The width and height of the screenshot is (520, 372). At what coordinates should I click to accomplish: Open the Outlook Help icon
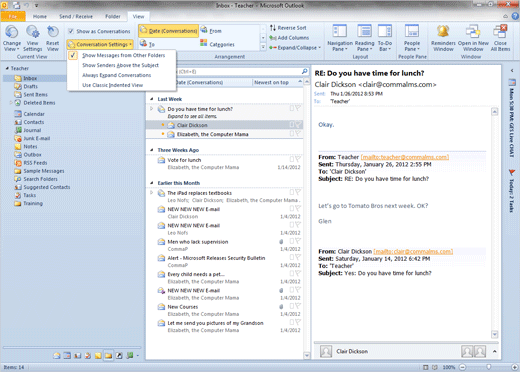pyautogui.click(x=515, y=16)
